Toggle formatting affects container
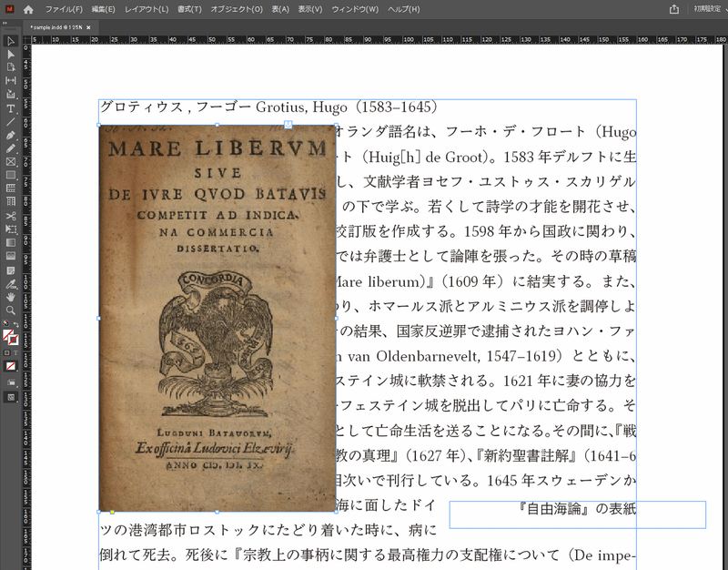The width and height of the screenshot is (728, 570). click(6, 353)
